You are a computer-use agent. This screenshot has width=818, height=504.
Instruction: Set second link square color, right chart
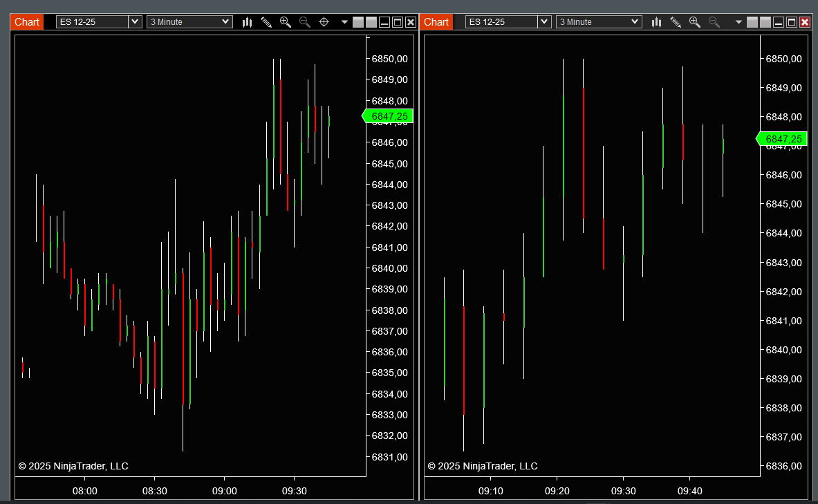tap(765, 22)
